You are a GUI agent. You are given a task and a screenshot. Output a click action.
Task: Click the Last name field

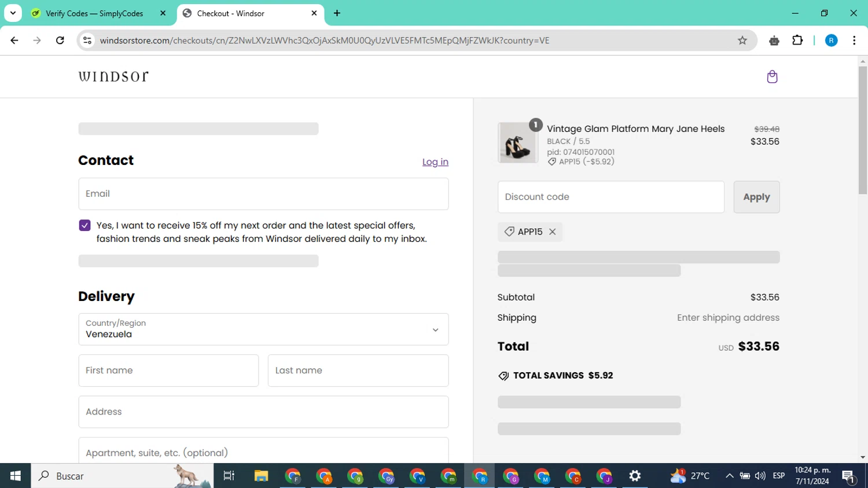(x=358, y=370)
